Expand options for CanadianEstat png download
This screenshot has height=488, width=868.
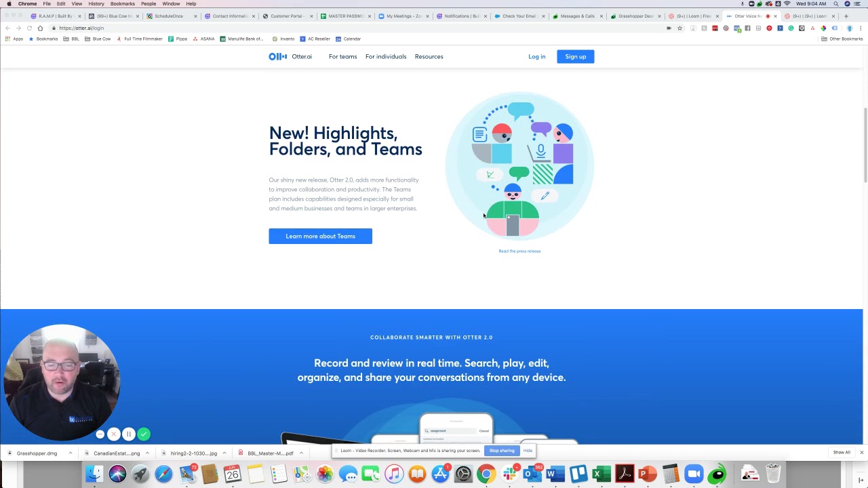147,453
